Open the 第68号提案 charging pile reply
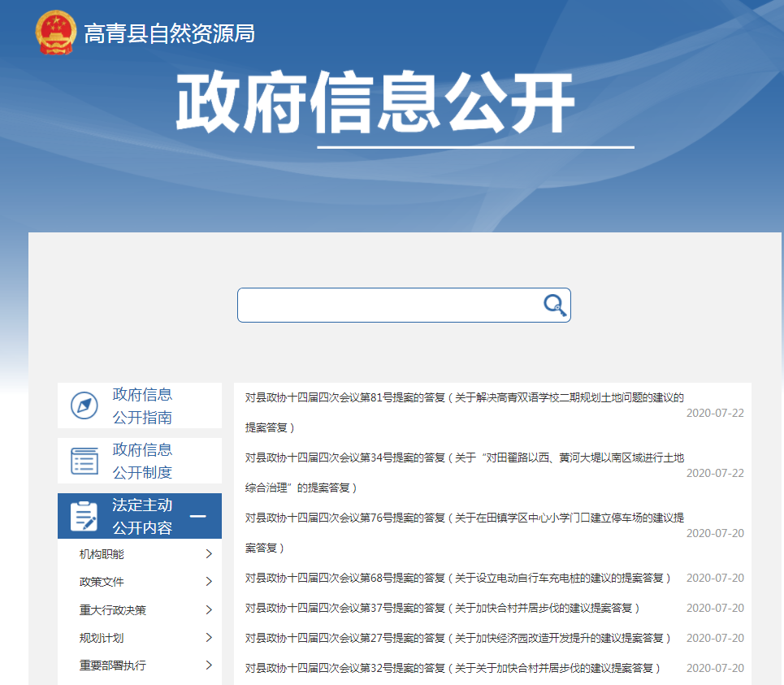Screen dimensions: 784x685 [x=457, y=578]
